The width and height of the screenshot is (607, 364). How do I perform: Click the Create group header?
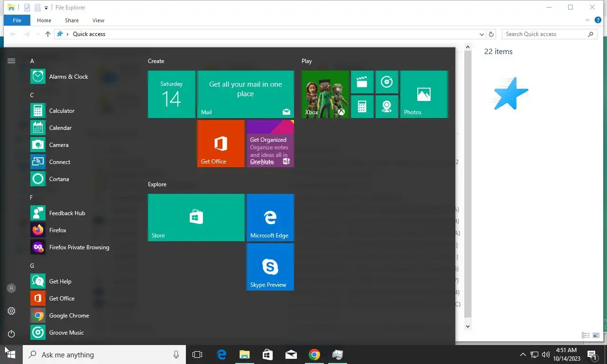pyautogui.click(x=156, y=61)
